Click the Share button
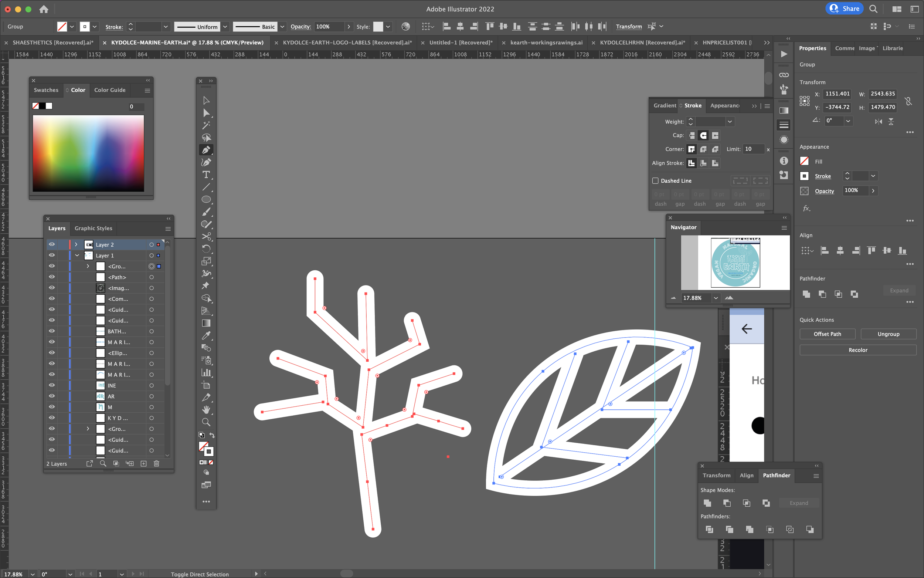Image resolution: width=924 pixels, height=578 pixels. coord(844,9)
